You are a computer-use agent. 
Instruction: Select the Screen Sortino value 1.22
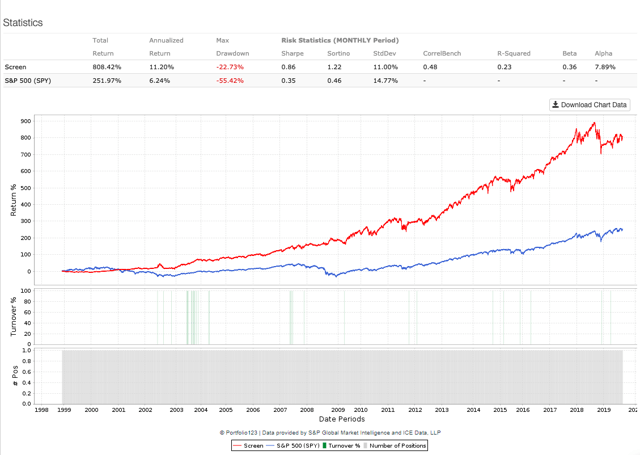(x=334, y=67)
